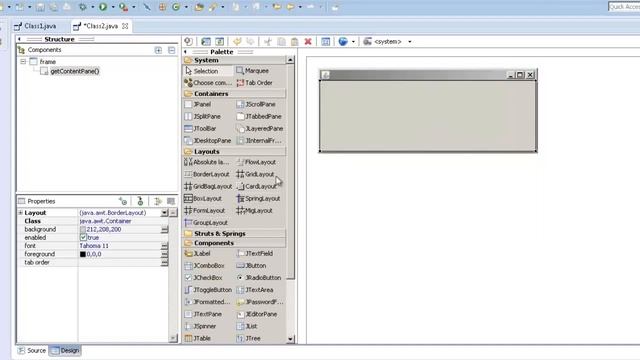
Task: Click foreground black color swatch
Action: [83, 254]
